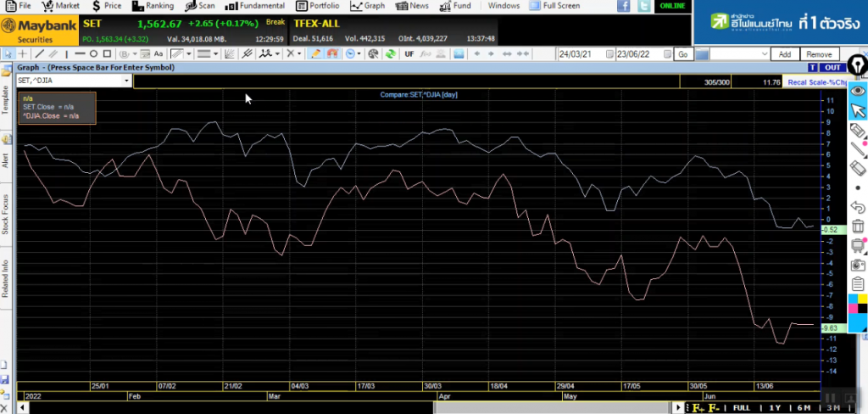Screen dimensions: 868x414
Task: Select the crosshair cursor tool
Action: coord(23,53)
